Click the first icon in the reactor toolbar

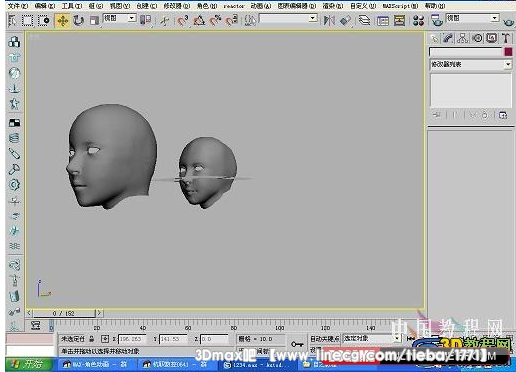(x=14, y=42)
